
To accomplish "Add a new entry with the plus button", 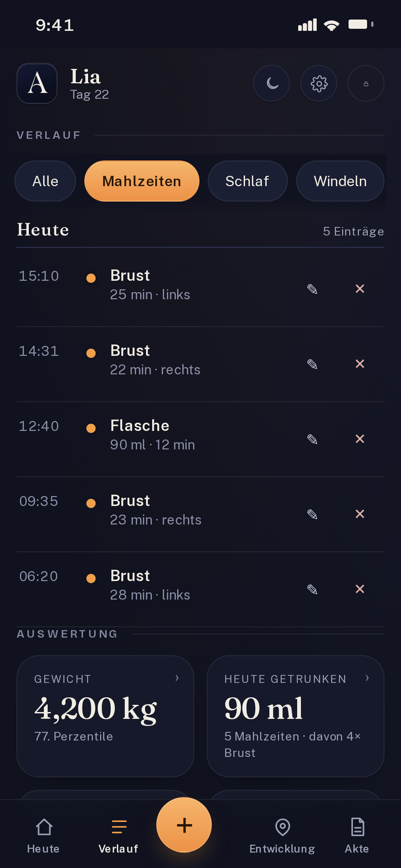I will tap(184, 825).
